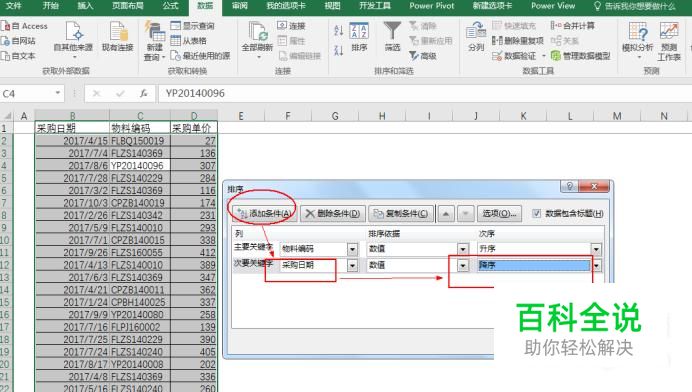Open the 新建查询 new query menu
Screen dimensions: 692x392
click(x=154, y=41)
